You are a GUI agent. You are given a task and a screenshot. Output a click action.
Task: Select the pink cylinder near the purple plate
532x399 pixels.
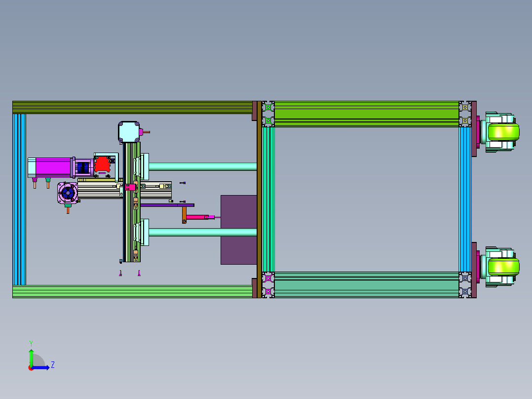[197, 217]
